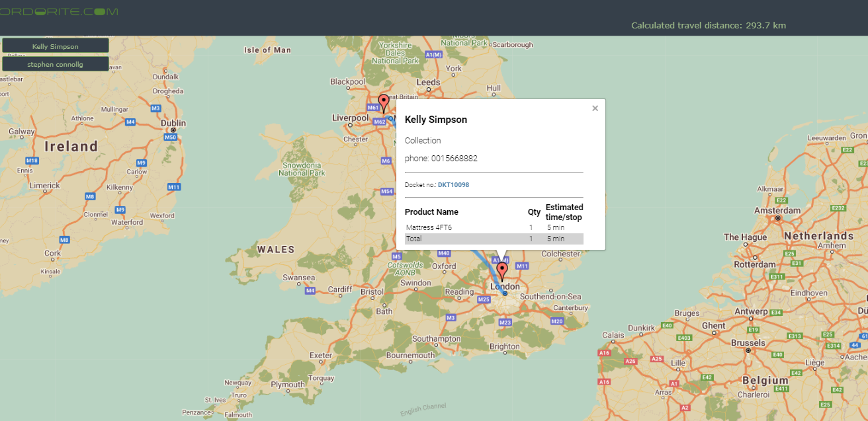Click the calculated travel distance text

click(x=708, y=26)
